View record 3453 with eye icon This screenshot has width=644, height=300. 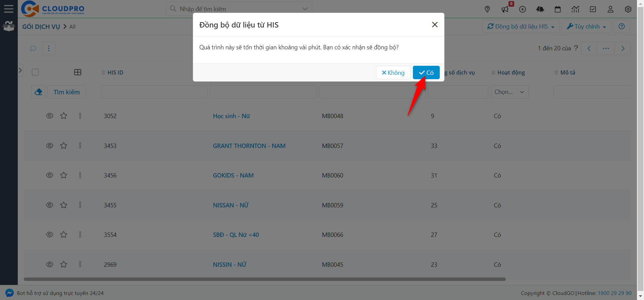[x=50, y=146]
